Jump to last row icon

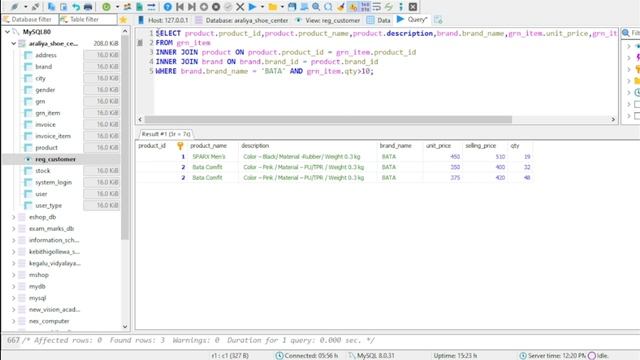click(191, 7)
